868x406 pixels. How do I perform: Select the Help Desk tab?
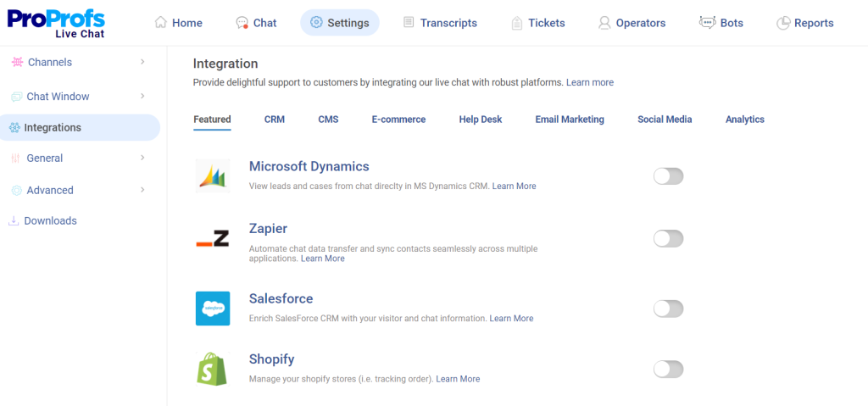coord(481,119)
